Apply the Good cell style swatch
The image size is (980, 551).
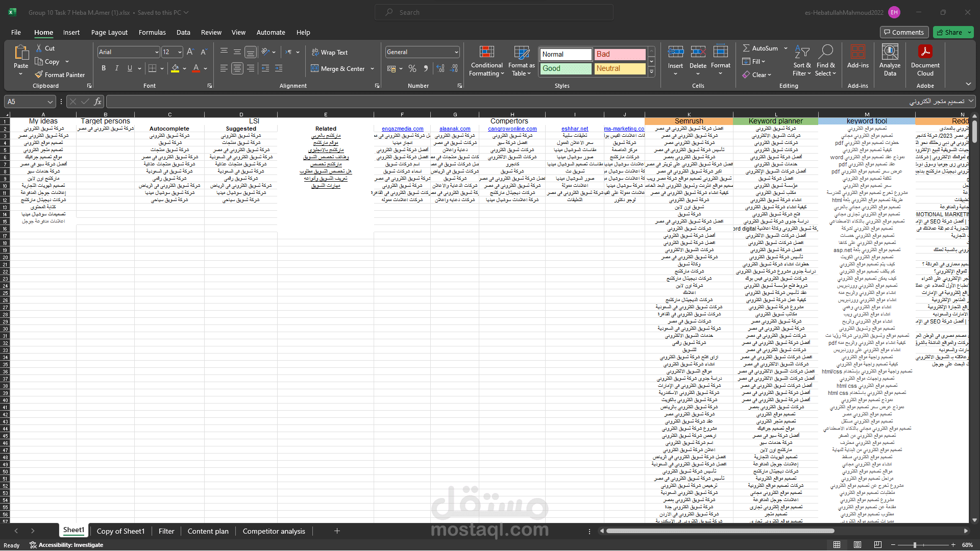pyautogui.click(x=566, y=68)
